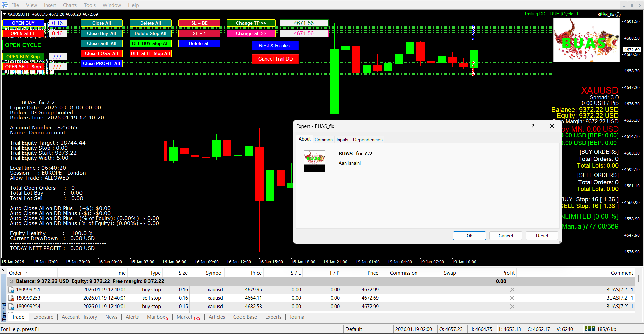Open the Account History tab
644x334 pixels.
pyautogui.click(x=79, y=317)
